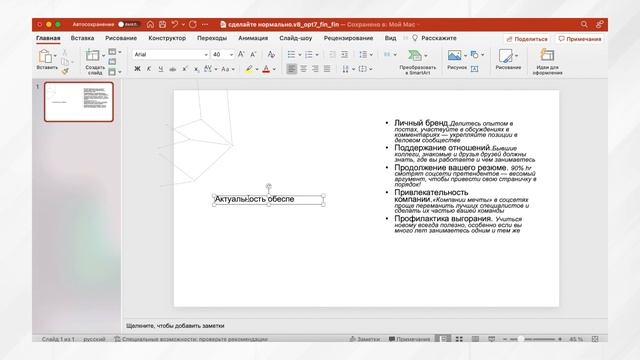
Task: Click the increase indent icon
Action: point(344,54)
